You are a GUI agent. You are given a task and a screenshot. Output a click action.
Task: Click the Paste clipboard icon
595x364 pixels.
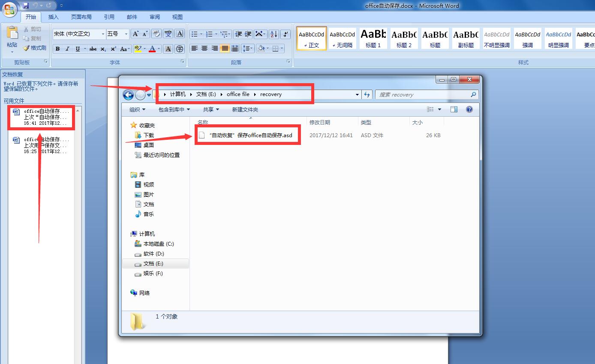click(12, 33)
